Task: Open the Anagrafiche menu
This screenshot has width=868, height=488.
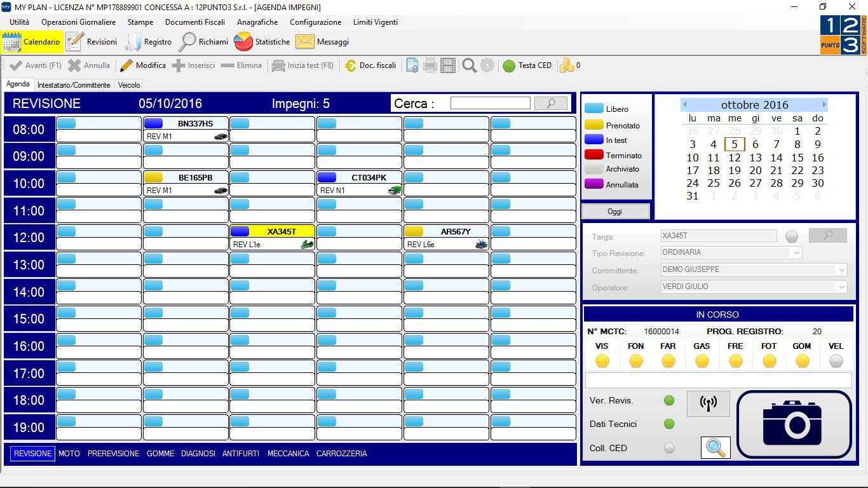Action: point(257,22)
